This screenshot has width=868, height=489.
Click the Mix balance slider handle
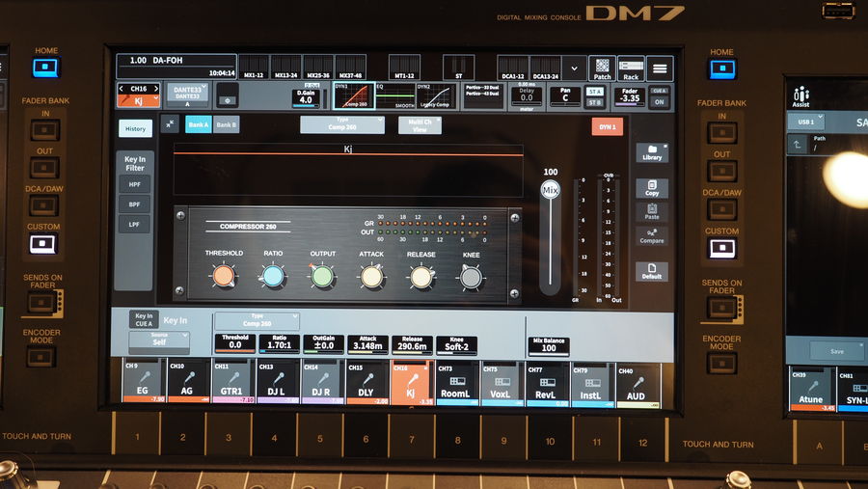pos(551,191)
